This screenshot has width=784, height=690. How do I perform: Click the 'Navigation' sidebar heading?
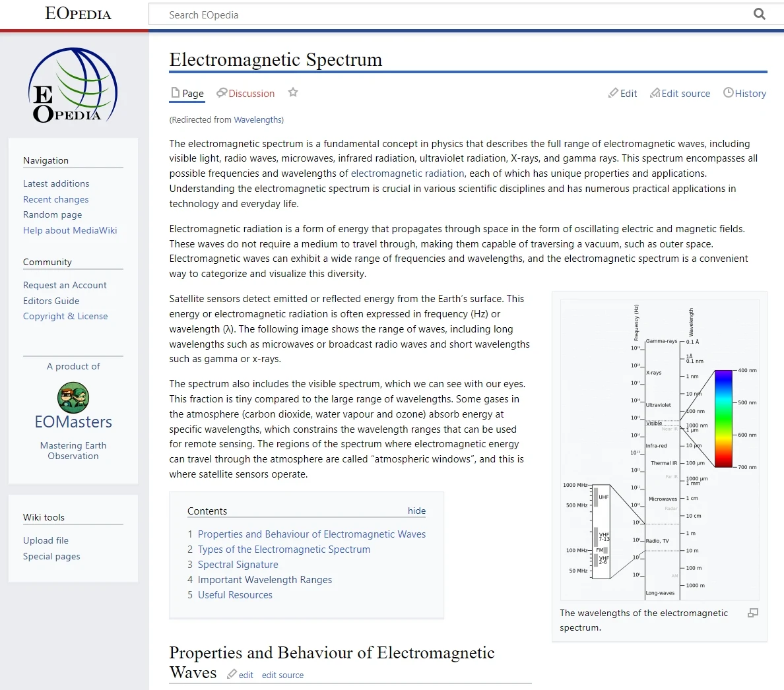coord(46,160)
